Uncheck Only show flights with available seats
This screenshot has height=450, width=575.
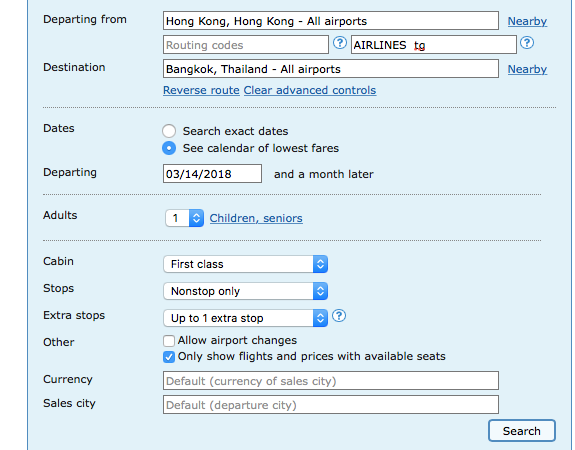[x=169, y=357]
